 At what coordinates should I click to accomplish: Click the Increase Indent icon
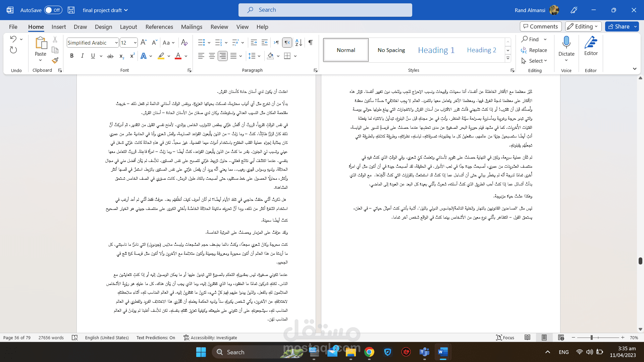(x=265, y=43)
